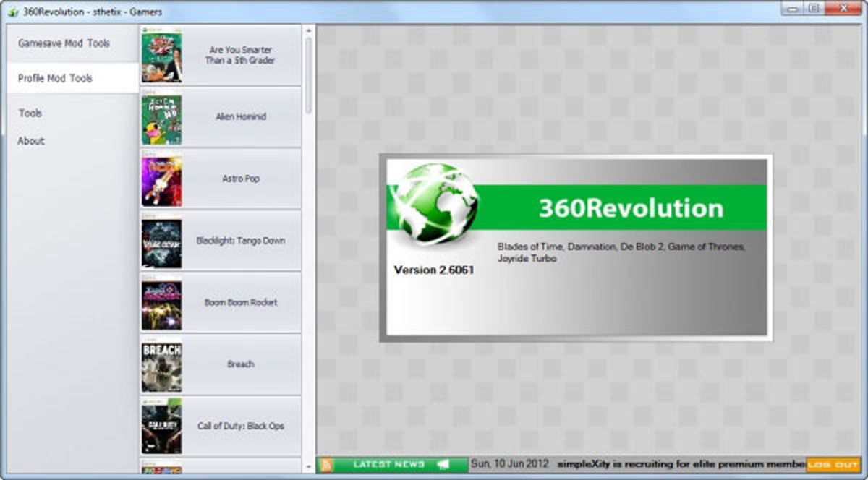This screenshot has height=480, width=868.
Task: Click scroll up arrow on game list
Action: click(309, 31)
